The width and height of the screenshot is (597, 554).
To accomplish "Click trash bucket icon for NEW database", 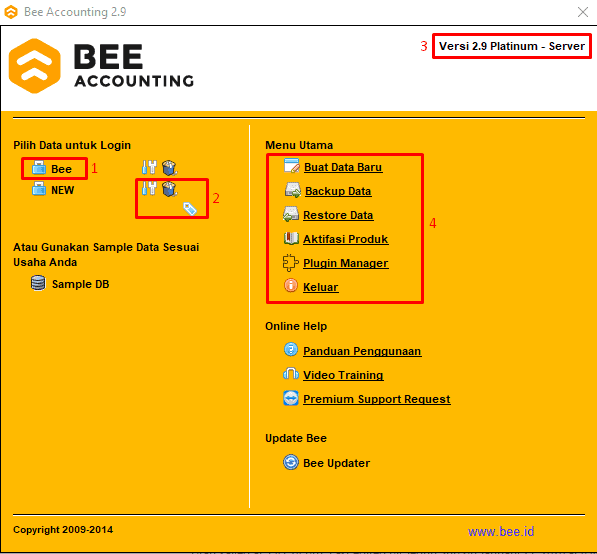I will [169, 189].
